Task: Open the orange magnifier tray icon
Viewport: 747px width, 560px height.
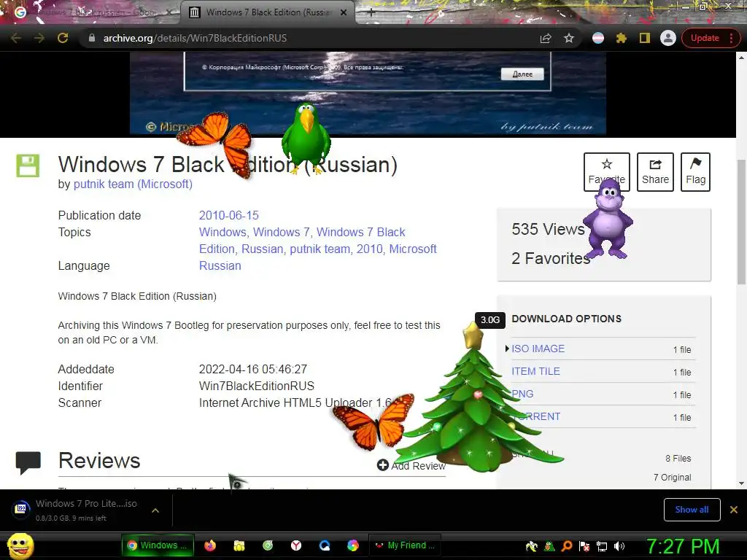Action: click(567, 546)
